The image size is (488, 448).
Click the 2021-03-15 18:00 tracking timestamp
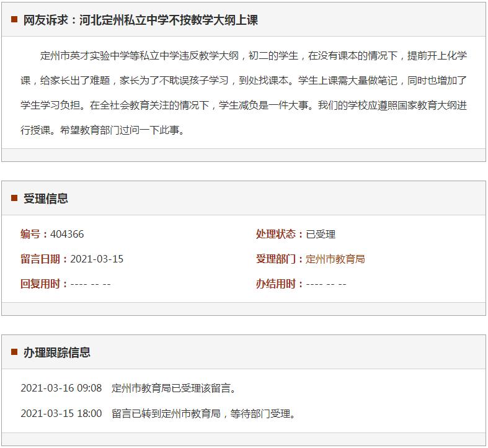pyautogui.click(x=61, y=413)
